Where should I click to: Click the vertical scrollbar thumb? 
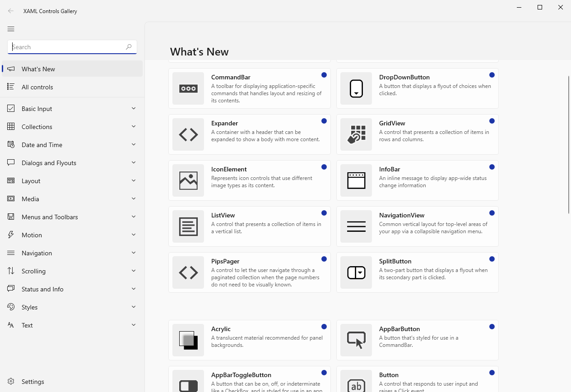pos(569,144)
